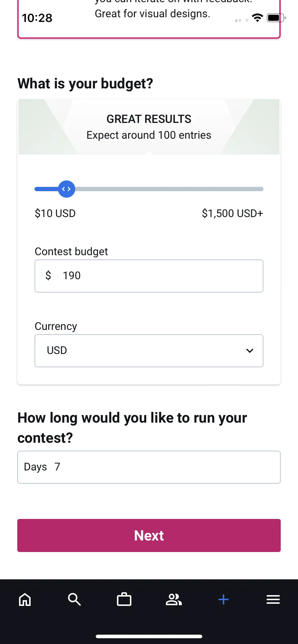Open the hamburger menu icon
The width and height of the screenshot is (298, 644).
(273, 599)
